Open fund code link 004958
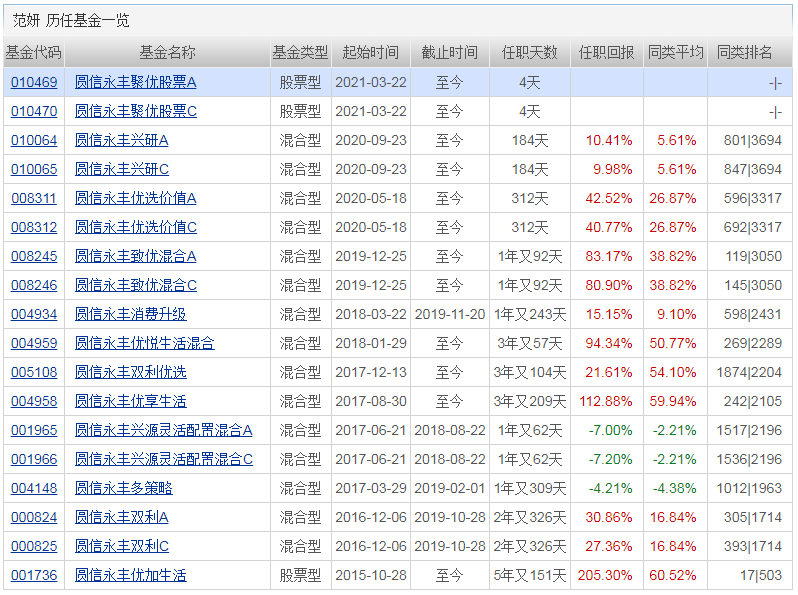Screen dimensions: 798x595 pyautogui.click(x=34, y=402)
